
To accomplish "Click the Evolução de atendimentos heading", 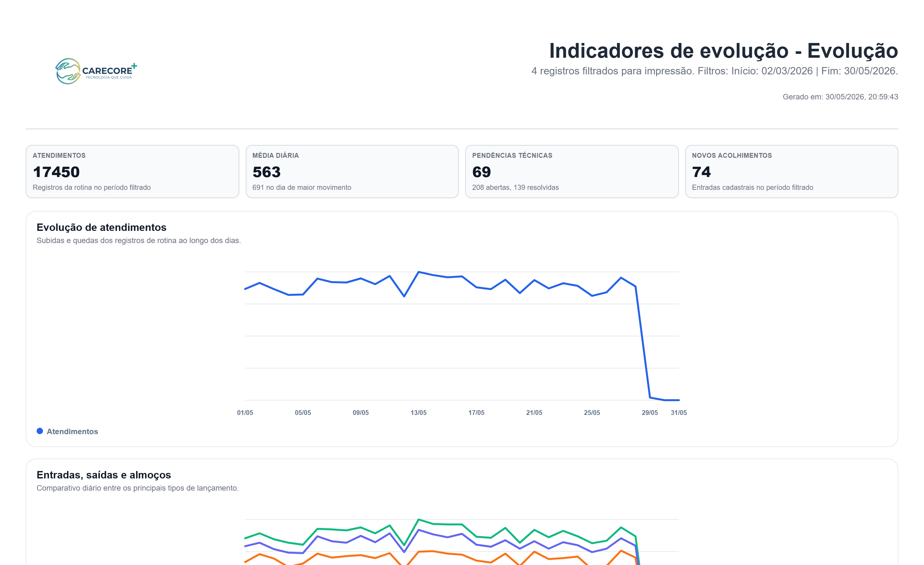I will coord(102,227).
